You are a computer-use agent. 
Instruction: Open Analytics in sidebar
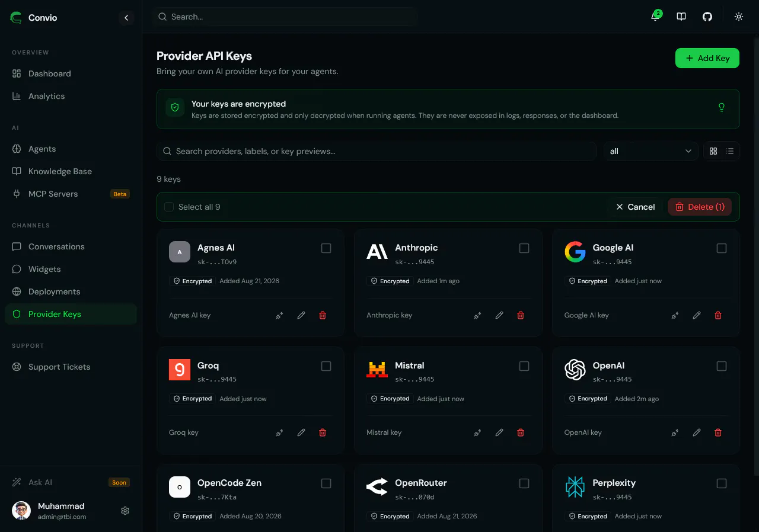pos(71,96)
